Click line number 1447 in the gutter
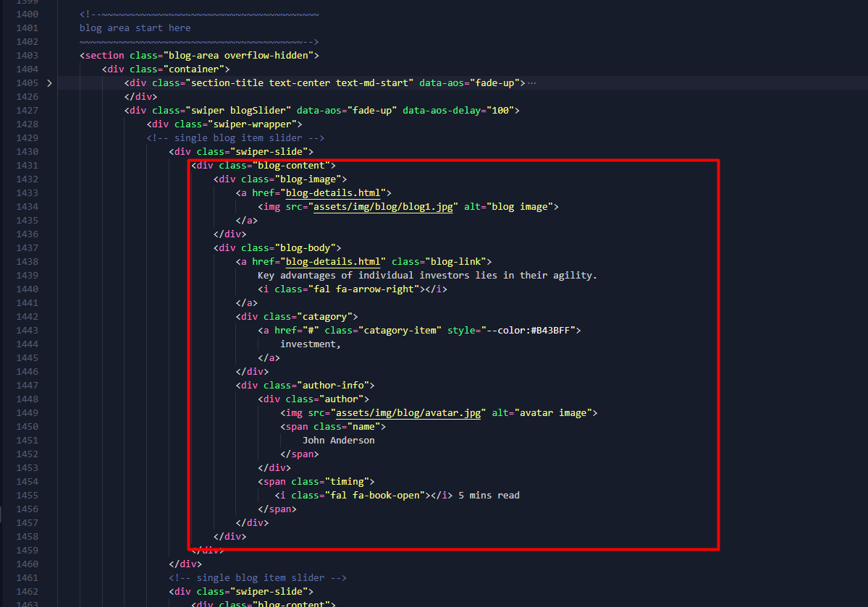This screenshot has height=607, width=868. coord(27,386)
